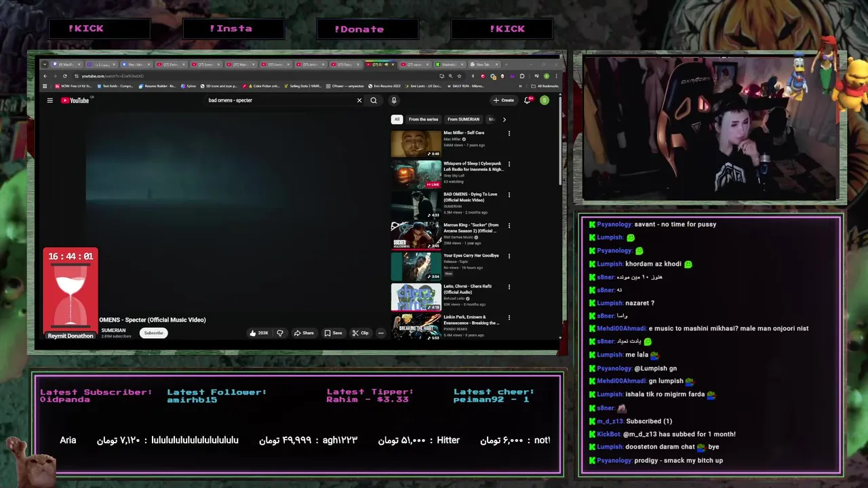Show next filter chips arrow
The width and height of the screenshot is (868, 488).
point(504,119)
